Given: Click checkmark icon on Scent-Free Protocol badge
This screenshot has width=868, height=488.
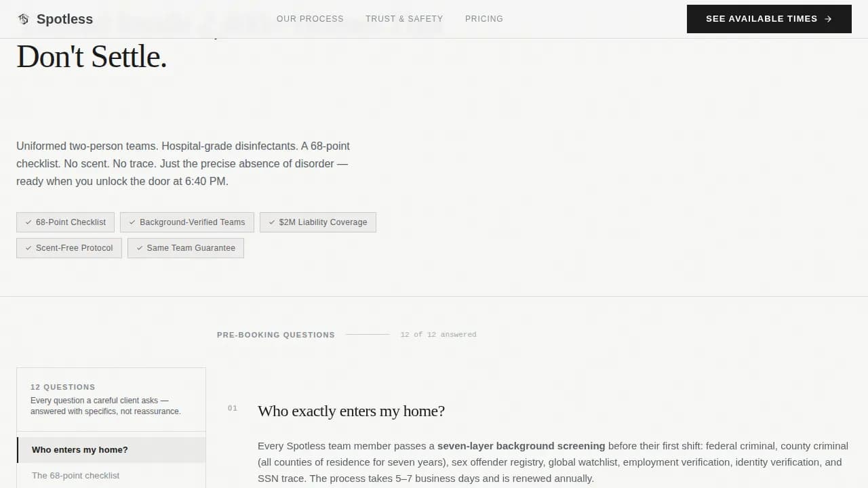Looking at the screenshot, I should [x=28, y=248].
